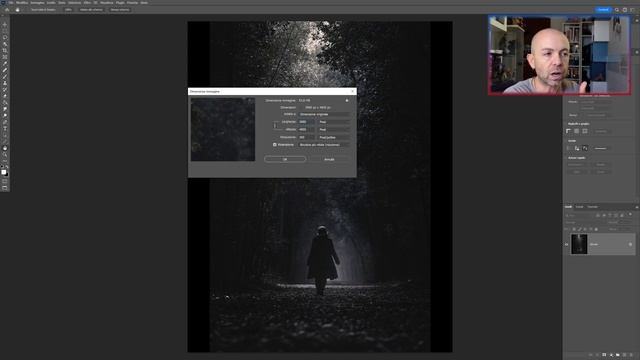This screenshot has width=640, height=360.
Task: Open the Risoluzione unit dropdown
Action: pyautogui.click(x=334, y=137)
